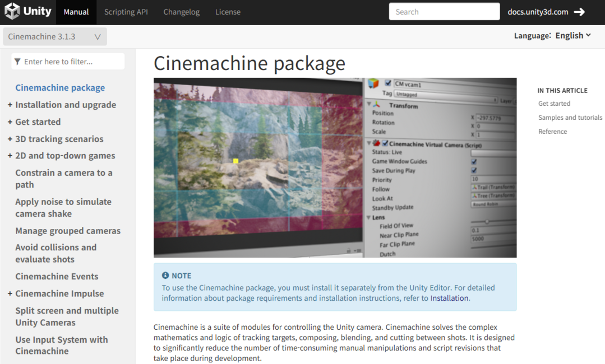The width and height of the screenshot is (605, 364).
Task: Click the Search input field
Action: 444,12
